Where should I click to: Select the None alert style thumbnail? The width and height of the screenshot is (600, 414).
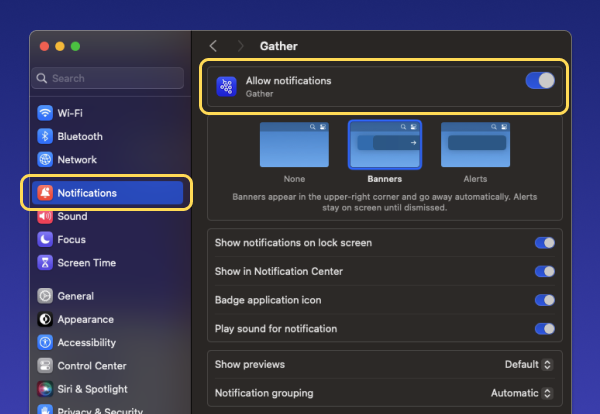pyautogui.click(x=294, y=145)
